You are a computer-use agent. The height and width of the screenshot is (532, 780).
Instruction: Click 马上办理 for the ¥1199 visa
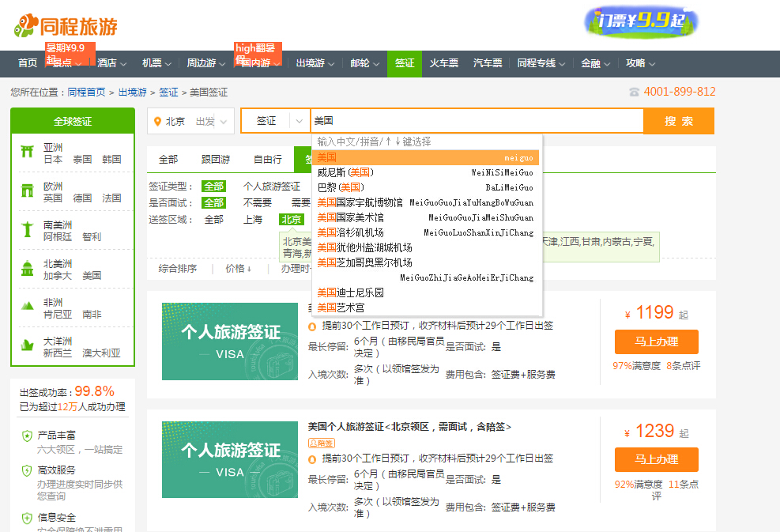pos(656,342)
